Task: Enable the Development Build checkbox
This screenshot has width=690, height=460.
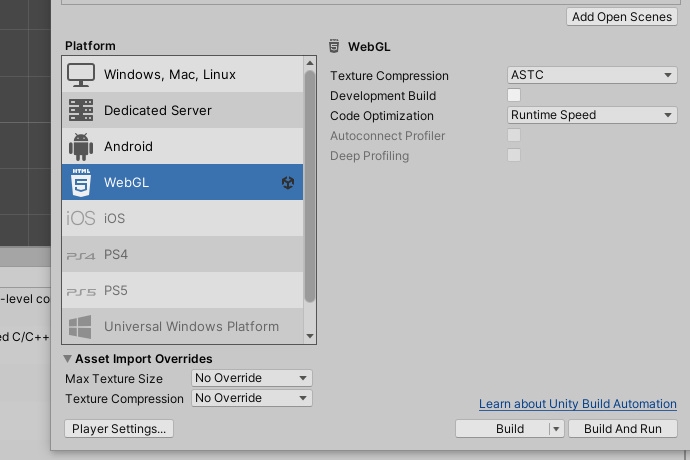Action: tap(514, 95)
